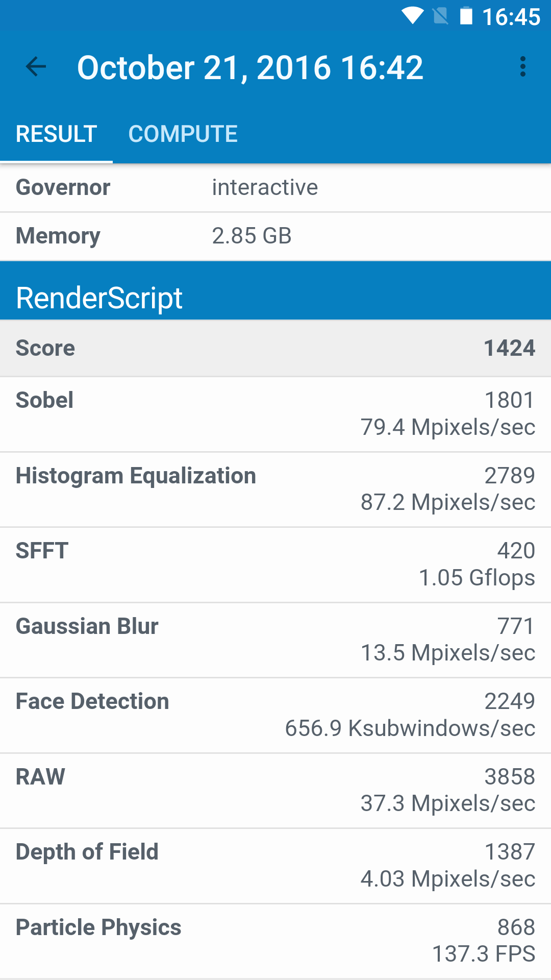Viewport: 551px width, 980px height.
Task: Select the SFFT benchmark row
Action: [x=275, y=565]
